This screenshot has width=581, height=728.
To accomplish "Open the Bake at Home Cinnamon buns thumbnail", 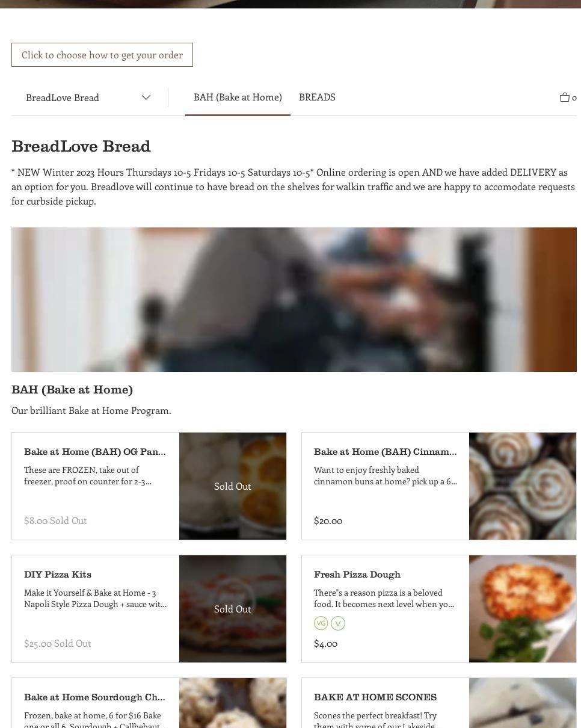I will click(523, 486).
